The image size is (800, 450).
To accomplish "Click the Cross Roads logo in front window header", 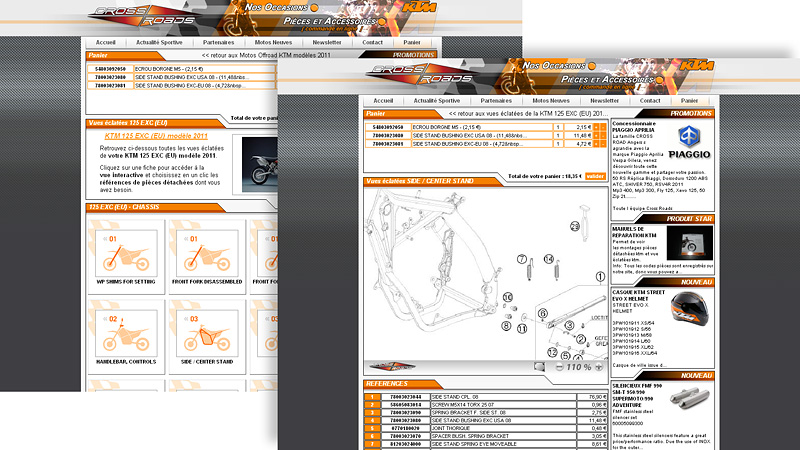I will click(421, 74).
